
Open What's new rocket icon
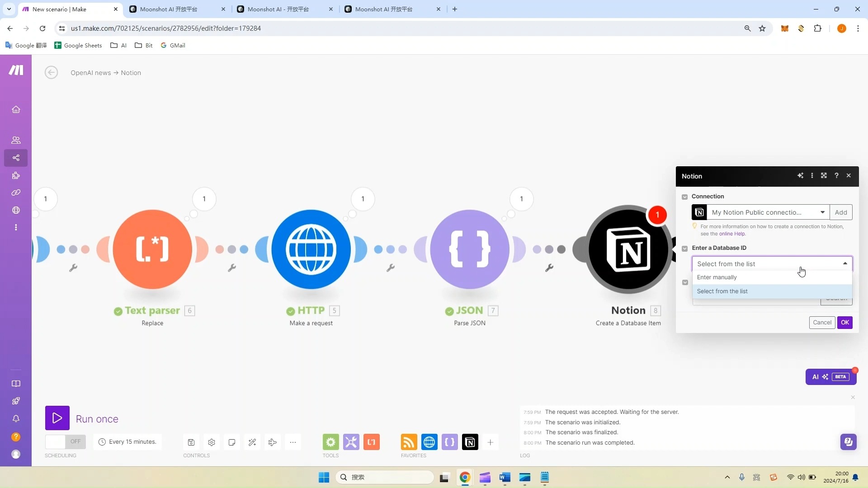click(16, 401)
